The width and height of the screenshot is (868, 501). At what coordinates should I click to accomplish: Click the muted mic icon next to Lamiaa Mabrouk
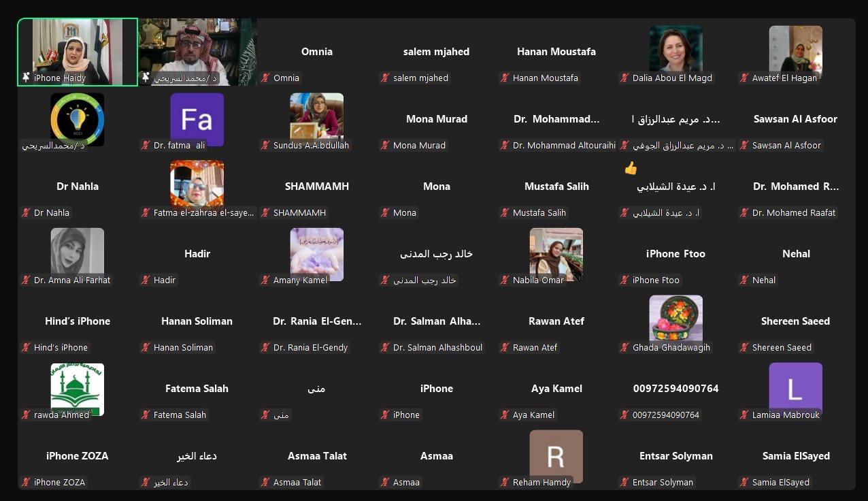pos(744,415)
